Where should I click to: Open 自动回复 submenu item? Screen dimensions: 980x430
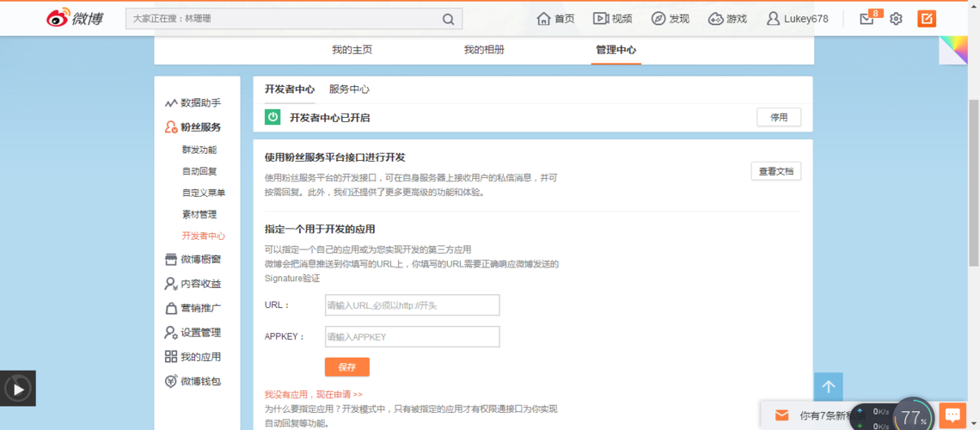[x=199, y=171]
